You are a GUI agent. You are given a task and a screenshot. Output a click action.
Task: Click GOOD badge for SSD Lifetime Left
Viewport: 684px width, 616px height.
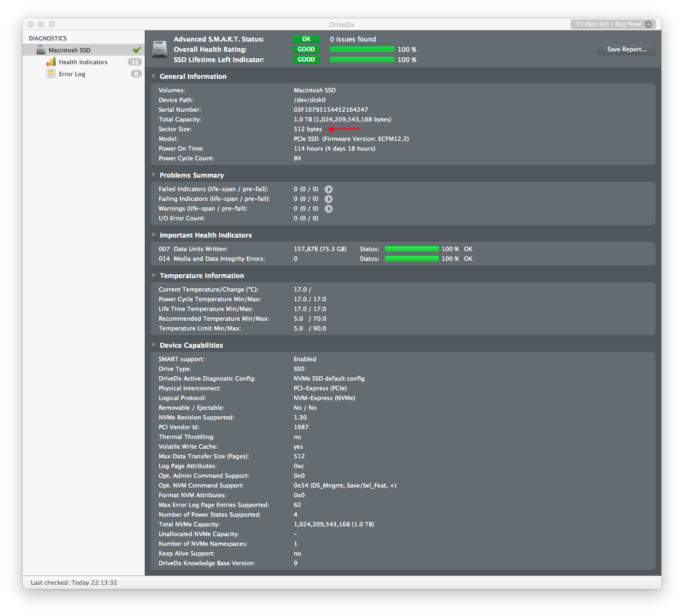pos(306,59)
